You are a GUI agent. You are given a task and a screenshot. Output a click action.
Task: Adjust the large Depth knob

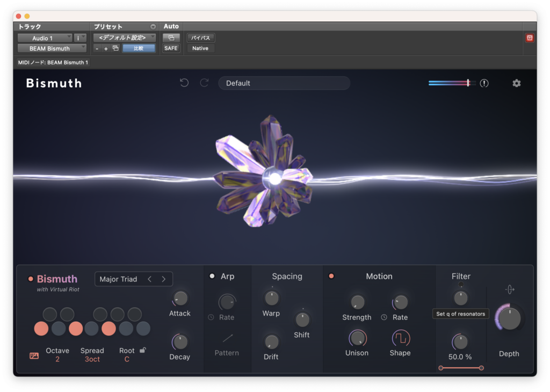[510, 318]
